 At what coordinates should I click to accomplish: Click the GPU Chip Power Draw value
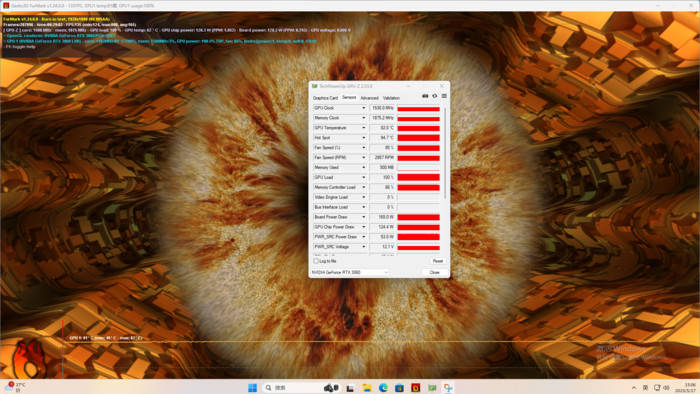pyautogui.click(x=383, y=227)
